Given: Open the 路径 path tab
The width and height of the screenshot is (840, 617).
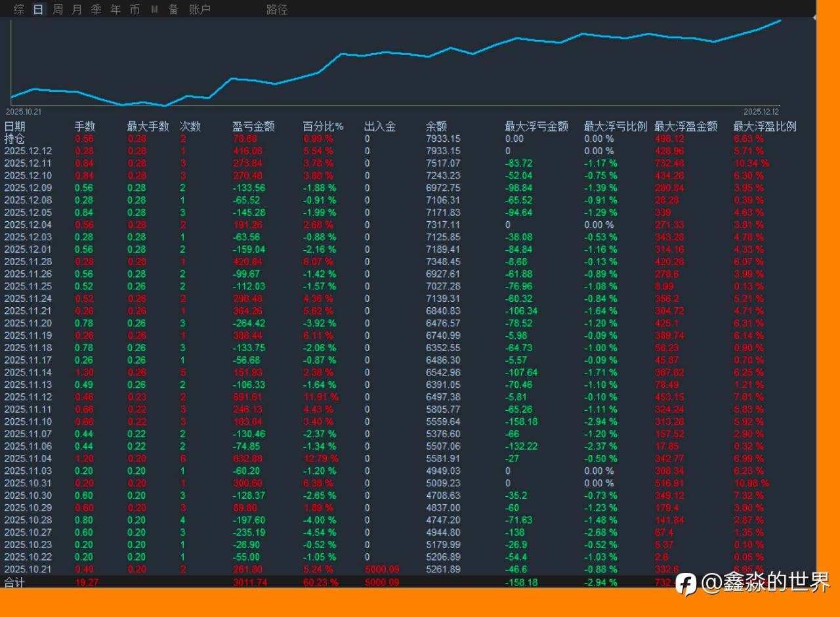Looking at the screenshot, I should (x=277, y=9).
